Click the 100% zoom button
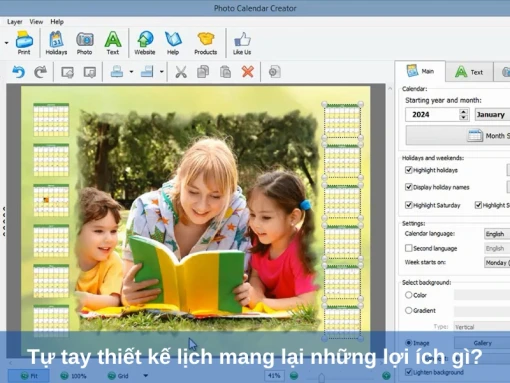This screenshot has height=383, width=510. tap(73, 376)
